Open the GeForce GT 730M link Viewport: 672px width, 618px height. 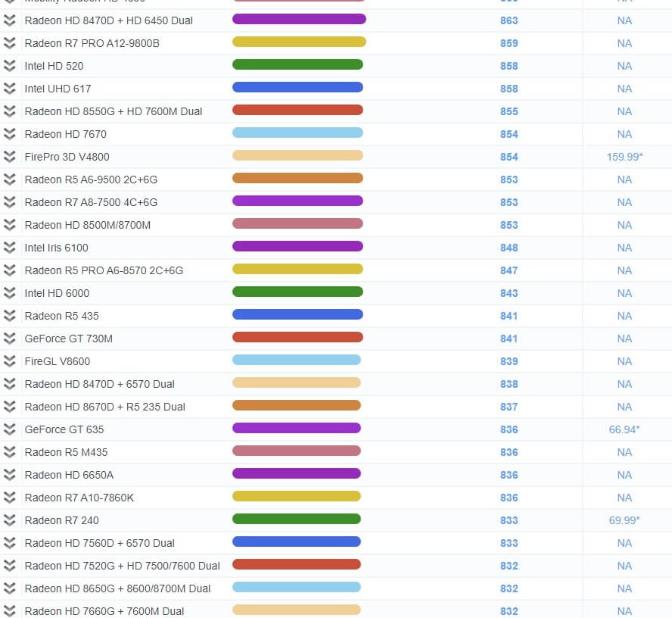point(69,339)
